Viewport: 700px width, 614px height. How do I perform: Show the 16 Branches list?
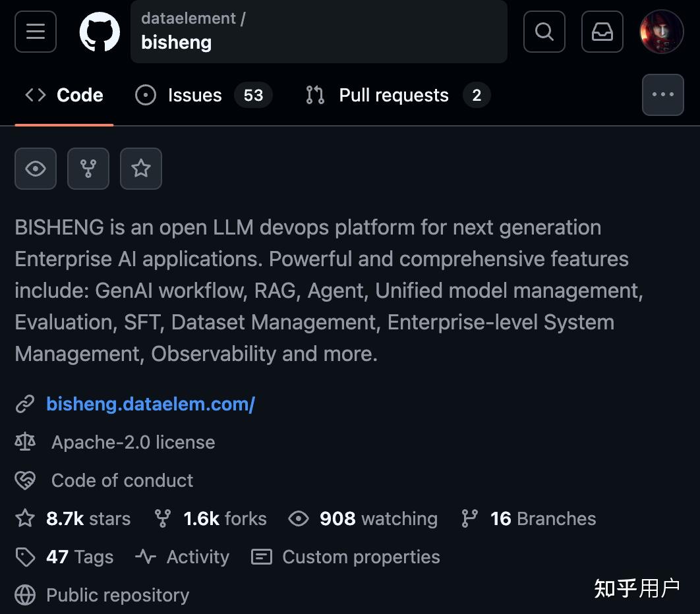pyautogui.click(x=542, y=518)
